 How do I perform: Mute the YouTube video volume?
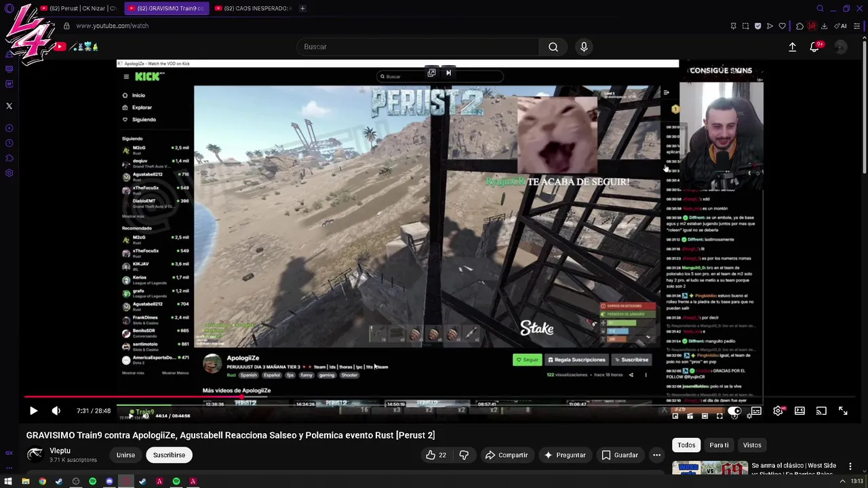click(56, 411)
